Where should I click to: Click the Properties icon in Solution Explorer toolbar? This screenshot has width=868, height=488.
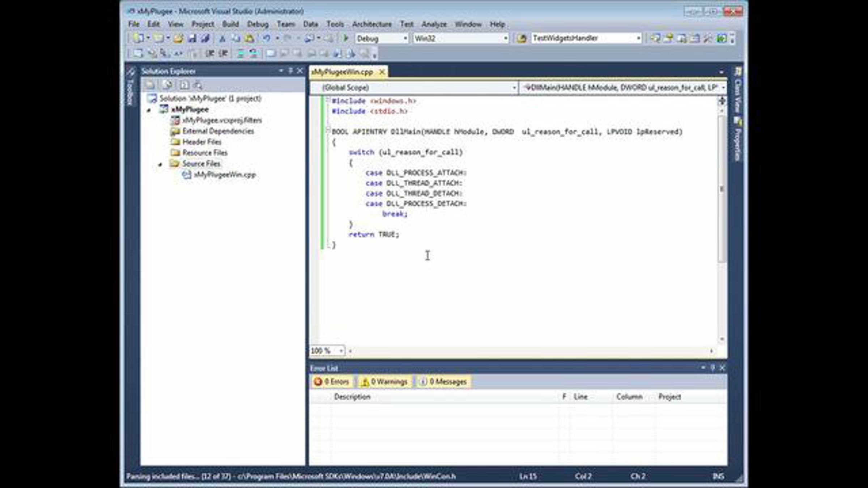pos(150,85)
